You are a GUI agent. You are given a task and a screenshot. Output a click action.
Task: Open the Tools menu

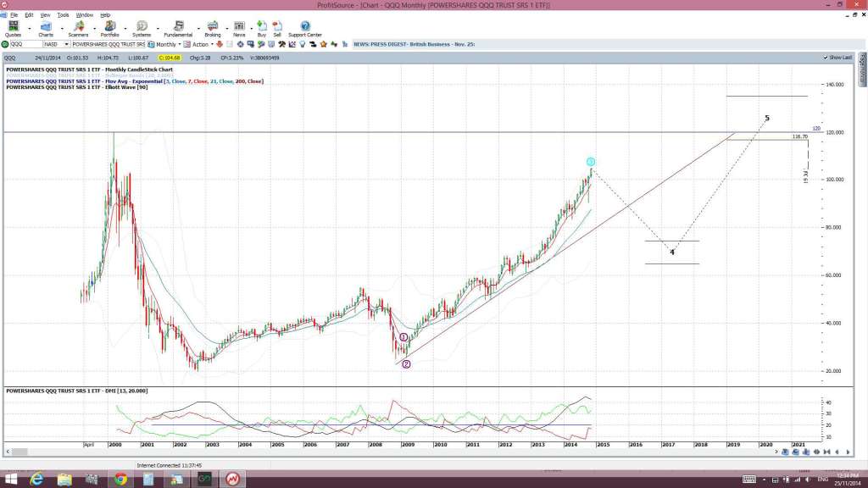click(63, 15)
